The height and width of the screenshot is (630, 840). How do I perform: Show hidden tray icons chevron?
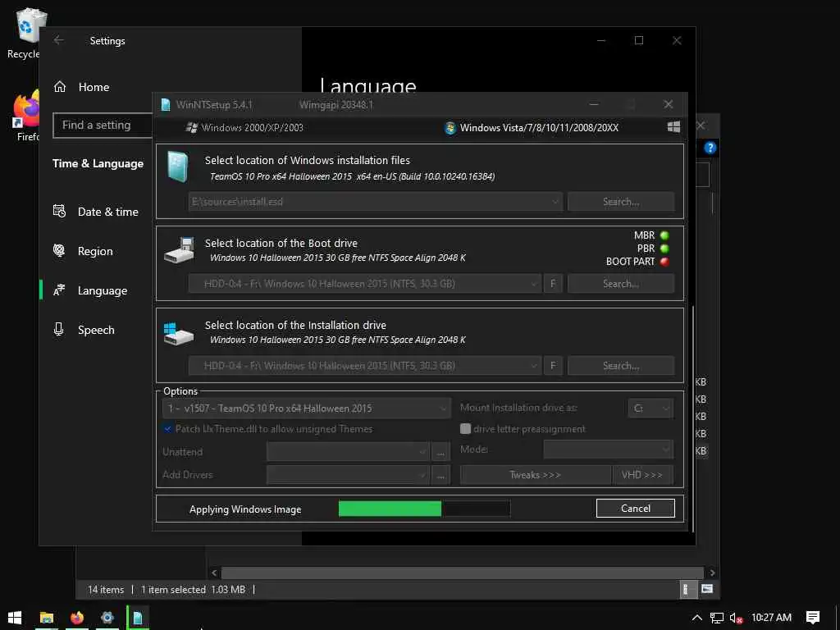click(x=696, y=618)
